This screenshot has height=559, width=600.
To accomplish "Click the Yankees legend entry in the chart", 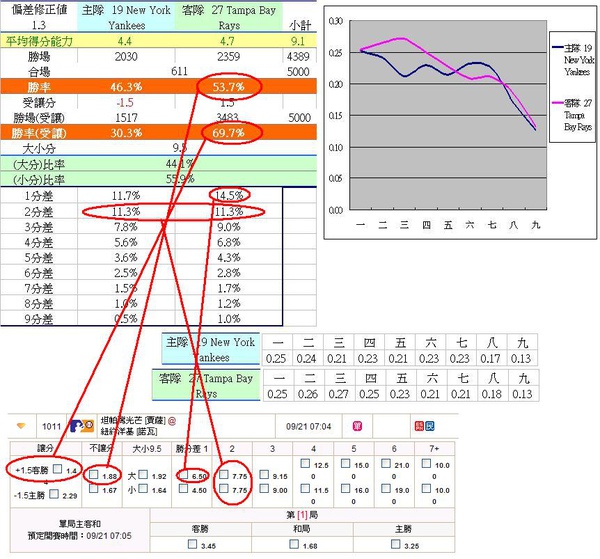I will (573, 59).
